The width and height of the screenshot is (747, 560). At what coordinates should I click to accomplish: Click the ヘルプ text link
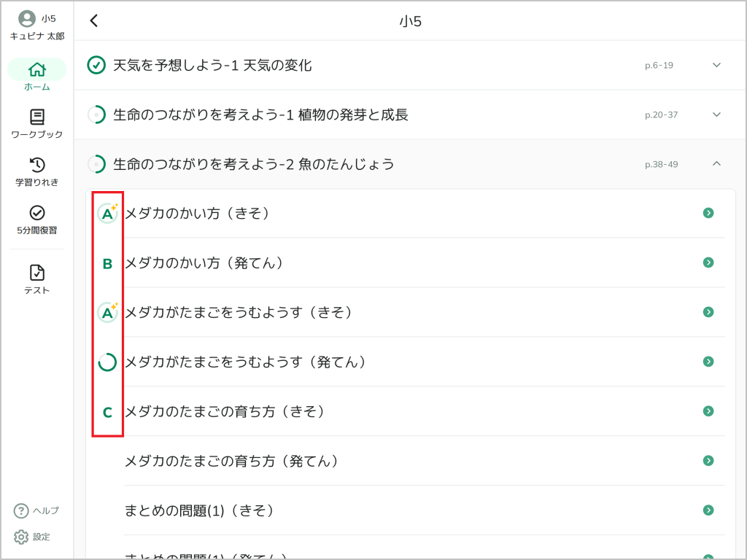[46, 510]
